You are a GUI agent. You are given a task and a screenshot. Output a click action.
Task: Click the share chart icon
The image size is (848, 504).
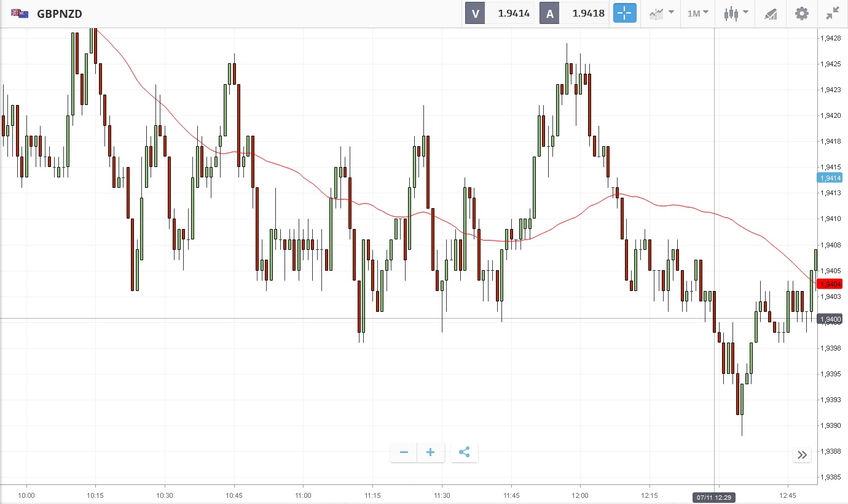[x=465, y=452]
